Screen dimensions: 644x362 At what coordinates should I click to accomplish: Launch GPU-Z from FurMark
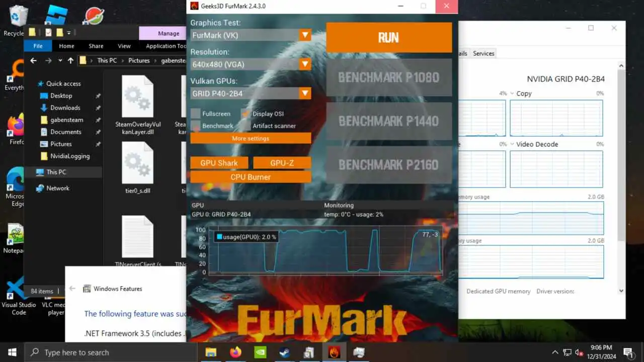pos(282,163)
